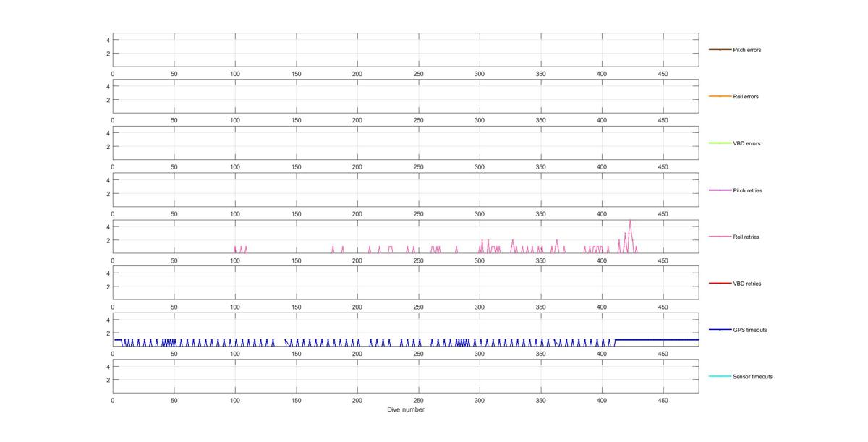
Task: Select the cyan Sensor timeouts legend line
Action: tap(720, 376)
